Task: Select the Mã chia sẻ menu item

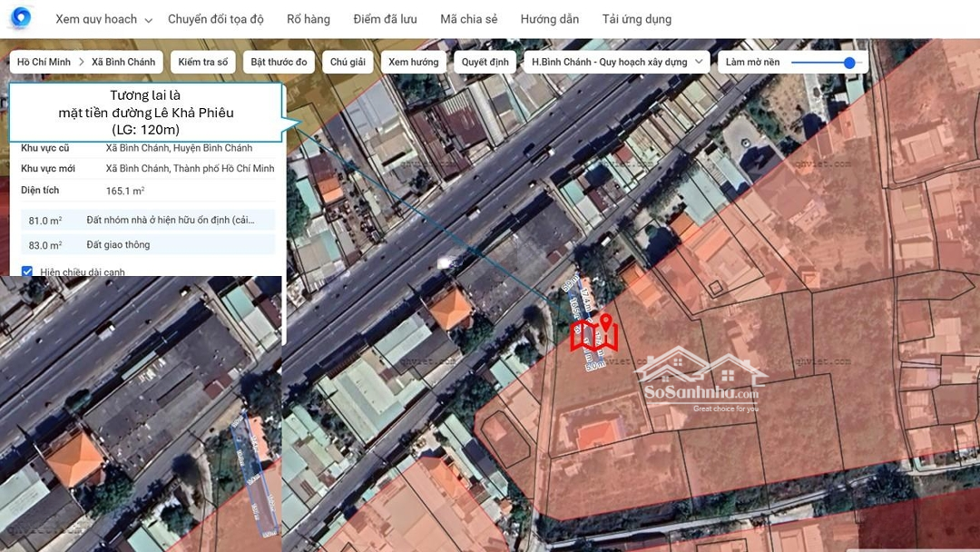Action: coord(468,19)
